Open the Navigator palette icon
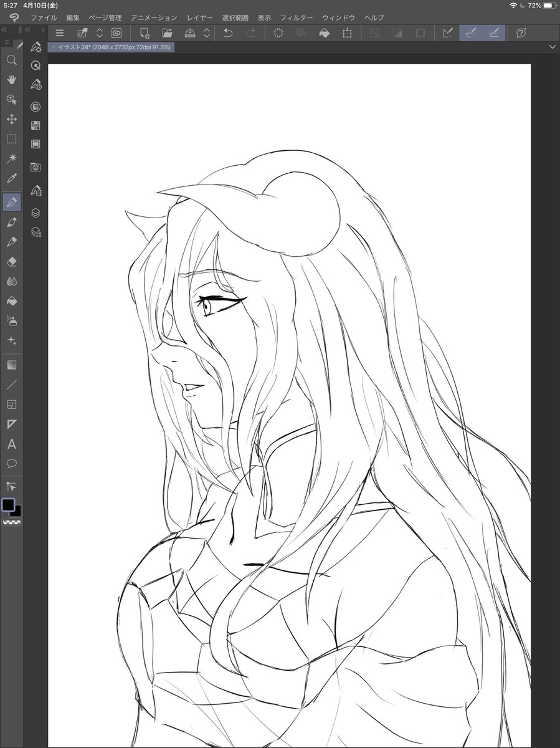The image size is (560, 748). click(x=36, y=65)
